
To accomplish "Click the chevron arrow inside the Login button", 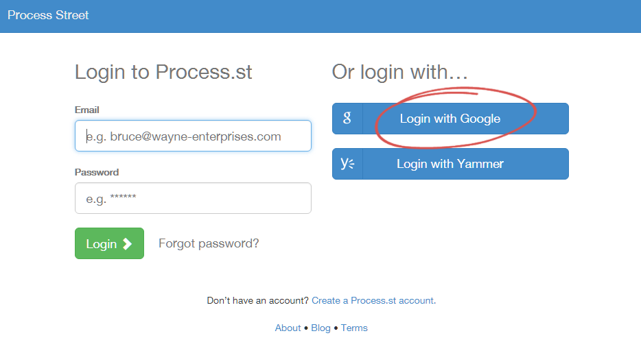I will 127,243.
